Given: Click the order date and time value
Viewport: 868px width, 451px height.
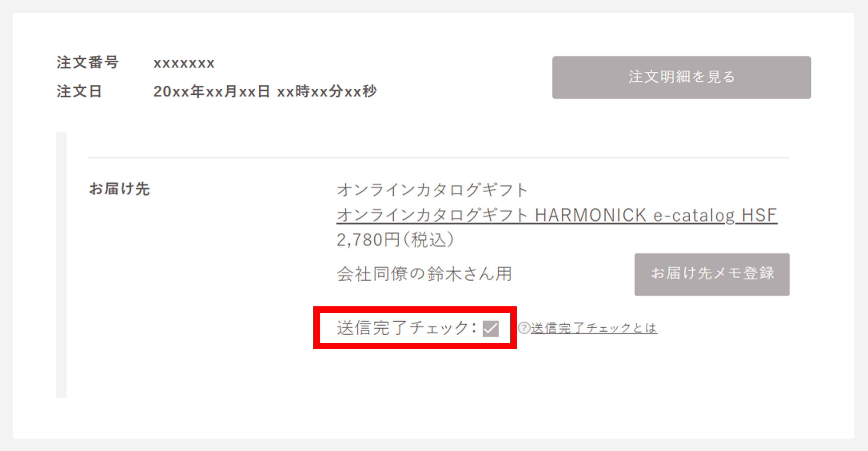Looking at the screenshot, I should click(265, 91).
